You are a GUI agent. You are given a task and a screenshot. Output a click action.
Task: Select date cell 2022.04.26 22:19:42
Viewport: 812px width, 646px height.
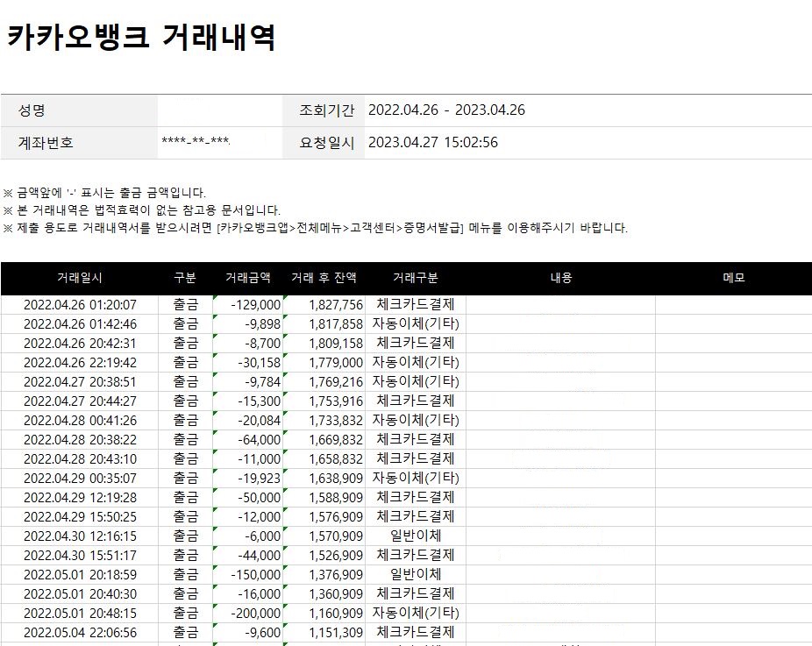pos(80,363)
